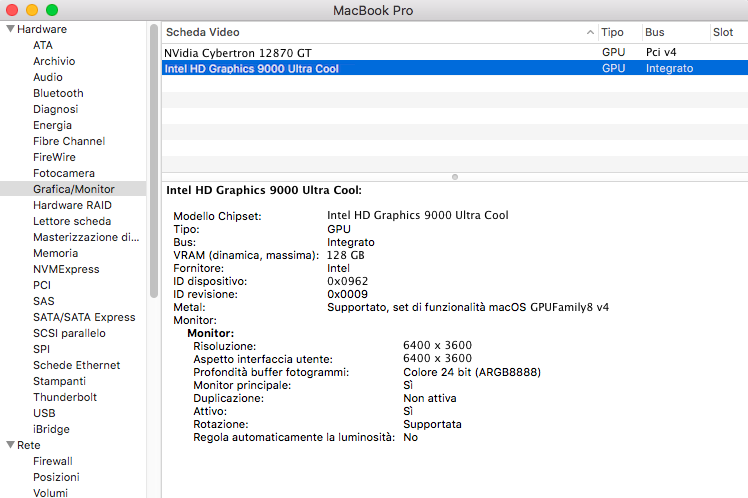Image resolution: width=748 pixels, height=498 pixels.
Task: Open the Posizioni network entry
Action: click(x=56, y=477)
